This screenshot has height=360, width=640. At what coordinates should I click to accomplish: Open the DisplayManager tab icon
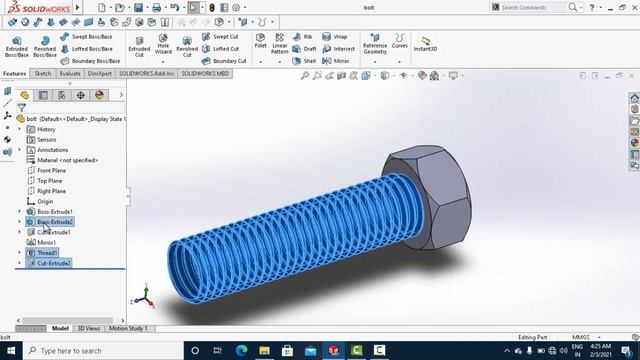pos(99,95)
